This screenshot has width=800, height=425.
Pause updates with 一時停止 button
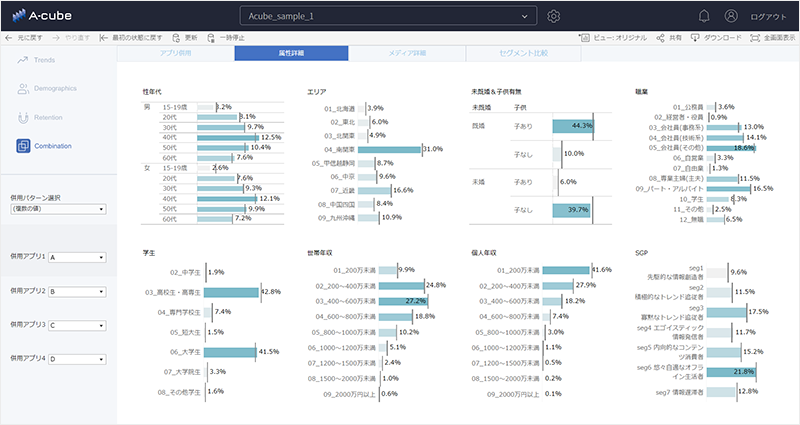(x=226, y=38)
